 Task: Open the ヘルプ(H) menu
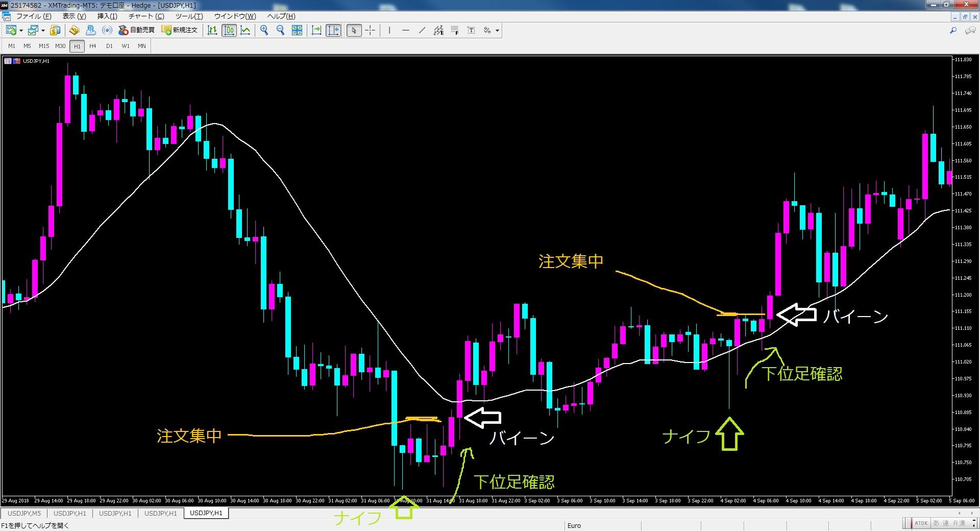point(281,16)
